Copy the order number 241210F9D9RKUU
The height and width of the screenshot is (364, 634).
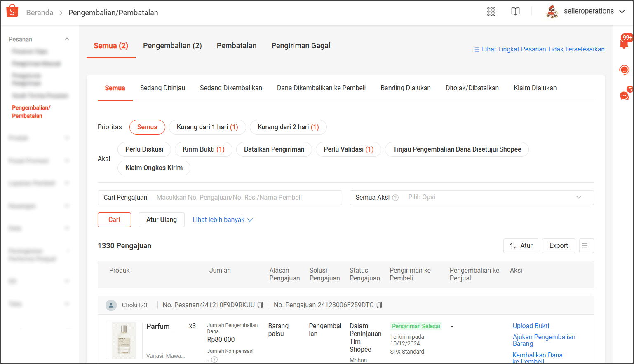260,305
